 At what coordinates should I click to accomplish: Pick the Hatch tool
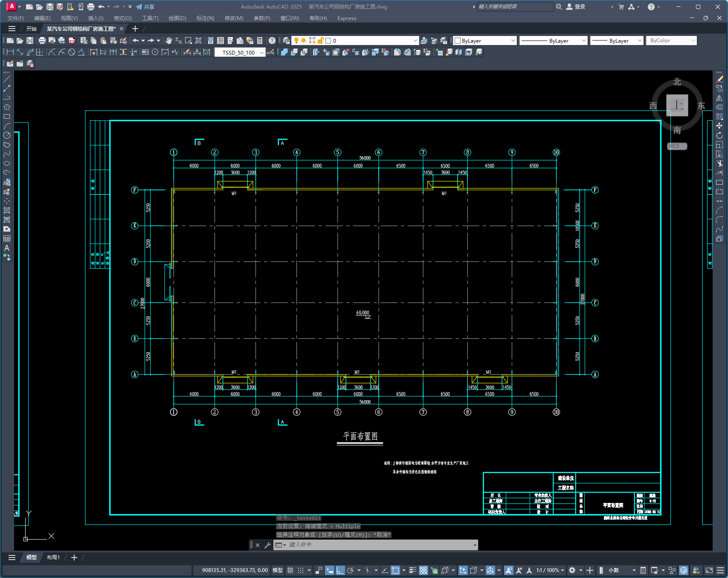point(7,210)
